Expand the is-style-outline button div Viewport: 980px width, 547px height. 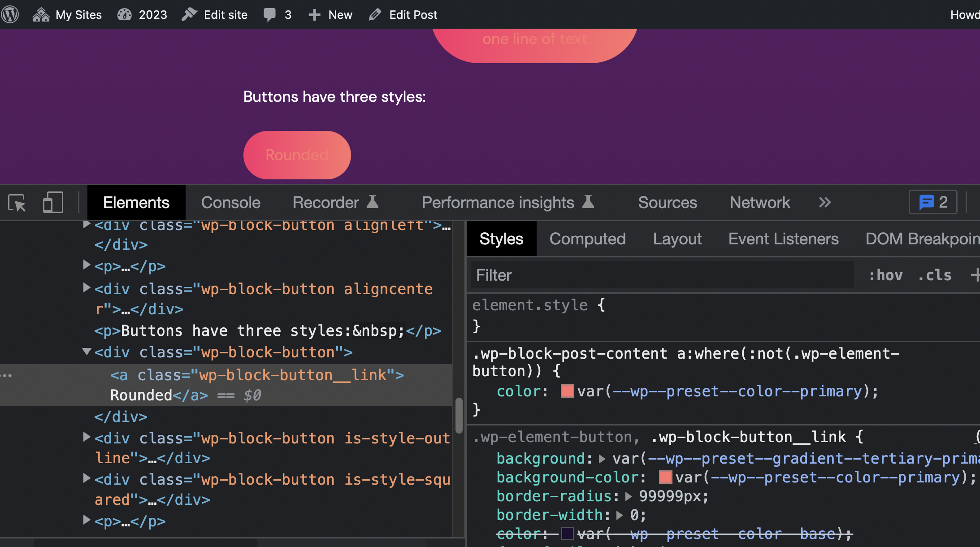click(x=86, y=436)
